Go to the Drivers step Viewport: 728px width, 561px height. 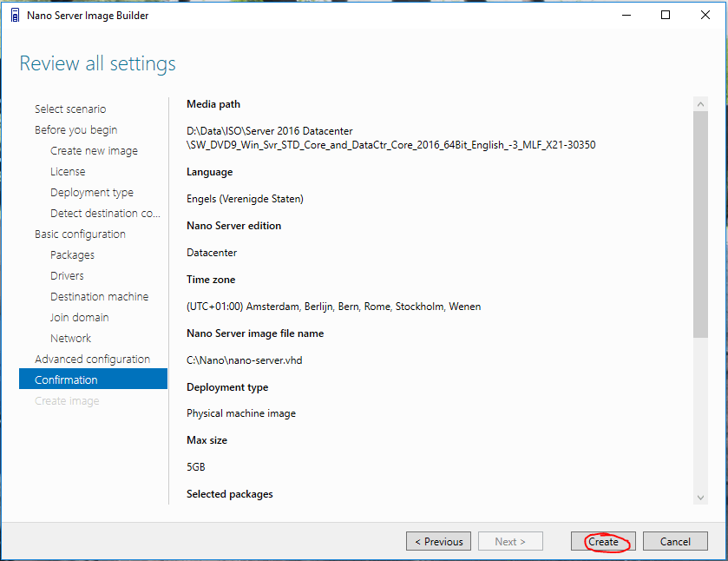[x=67, y=276]
